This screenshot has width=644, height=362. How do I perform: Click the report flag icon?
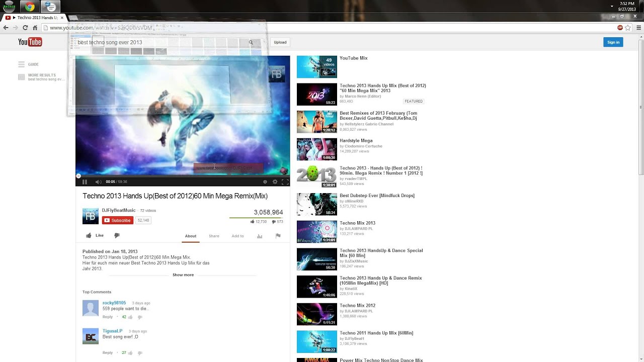(278, 236)
